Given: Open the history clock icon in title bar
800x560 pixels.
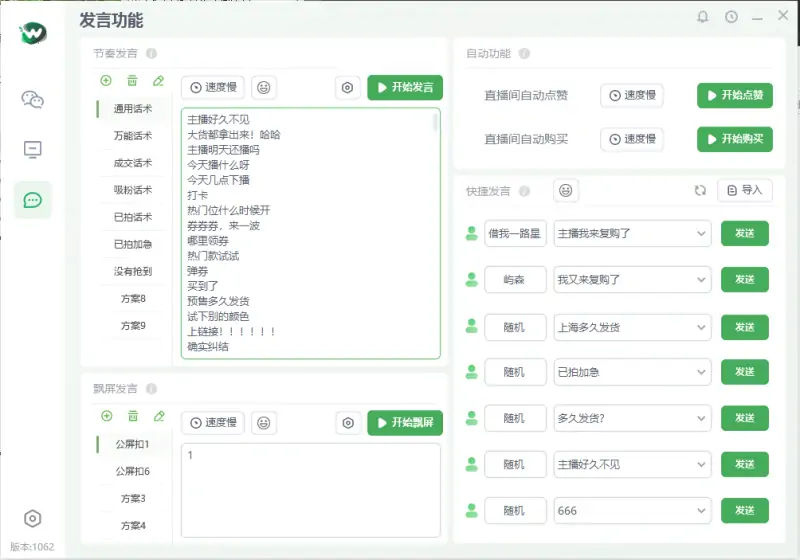Looking at the screenshot, I should 731,17.
